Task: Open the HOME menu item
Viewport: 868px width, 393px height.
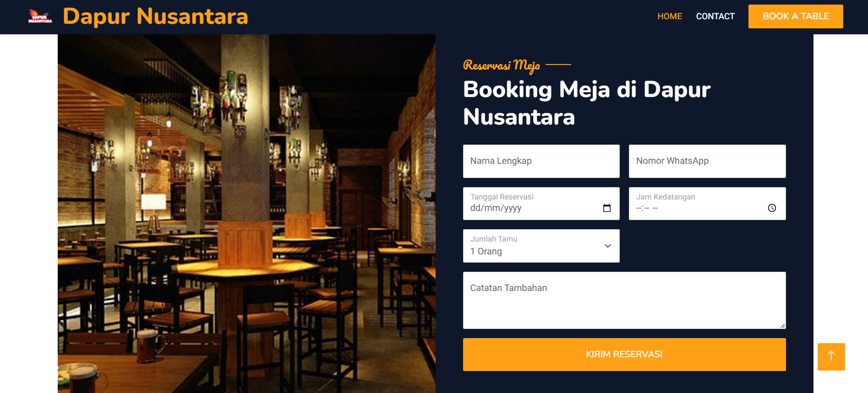Action: (x=670, y=16)
